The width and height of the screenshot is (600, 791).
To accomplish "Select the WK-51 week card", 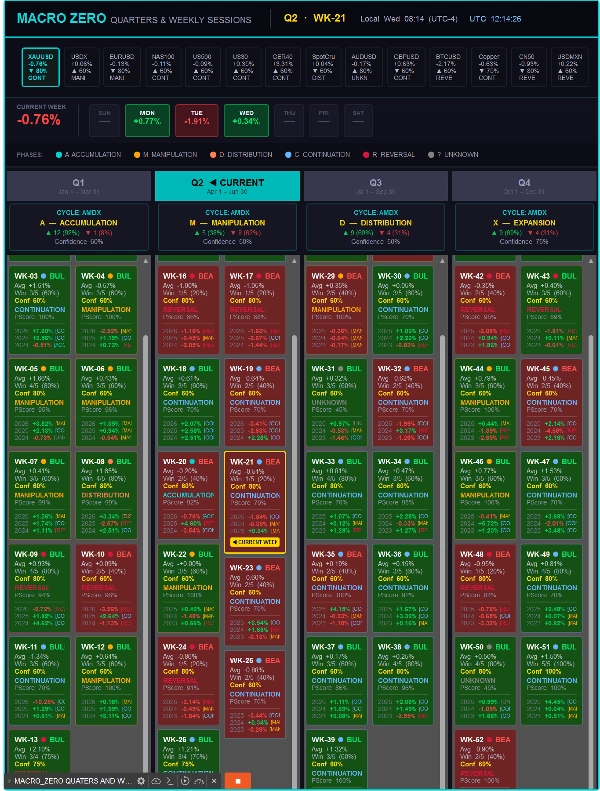I will [x=552, y=681].
